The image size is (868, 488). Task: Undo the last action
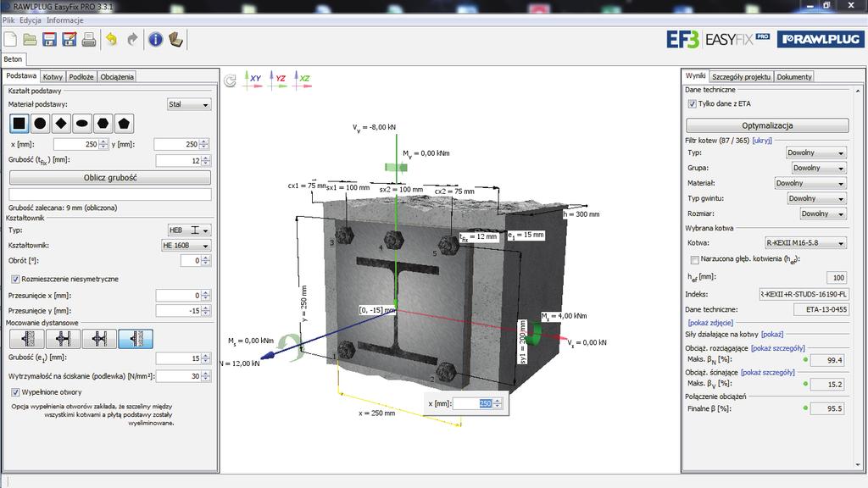point(111,39)
